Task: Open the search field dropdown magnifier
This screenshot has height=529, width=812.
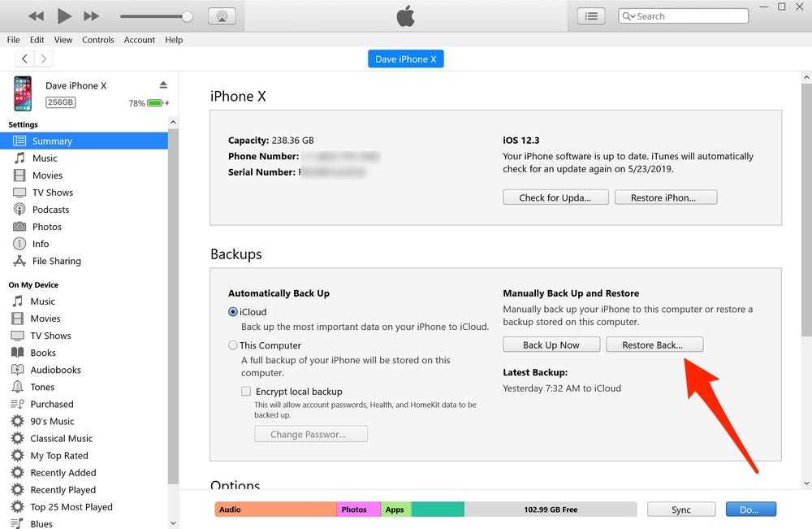Action: point(628,16)
